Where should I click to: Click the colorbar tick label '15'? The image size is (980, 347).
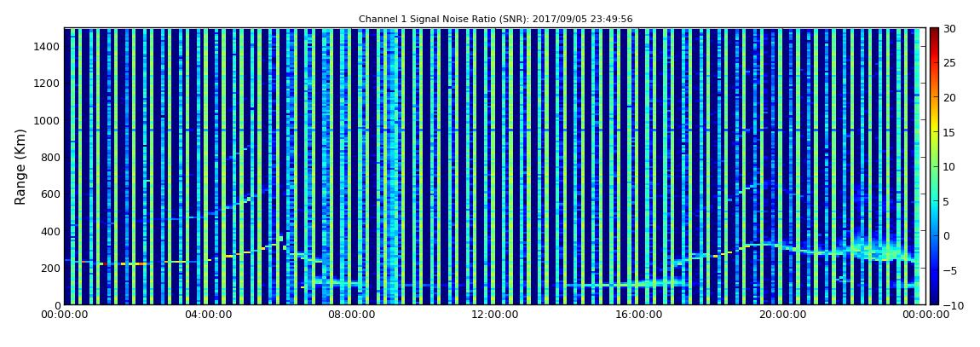(949, 132)
